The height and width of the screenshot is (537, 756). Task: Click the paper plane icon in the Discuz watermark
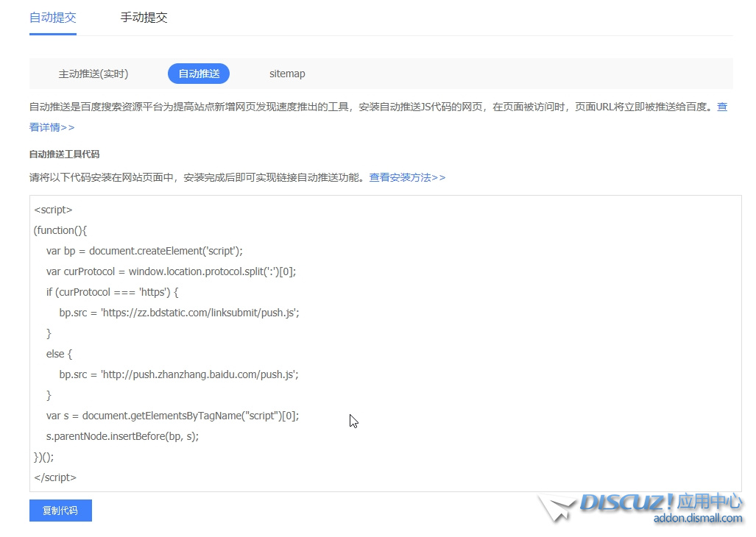click(x=556, y=508)
